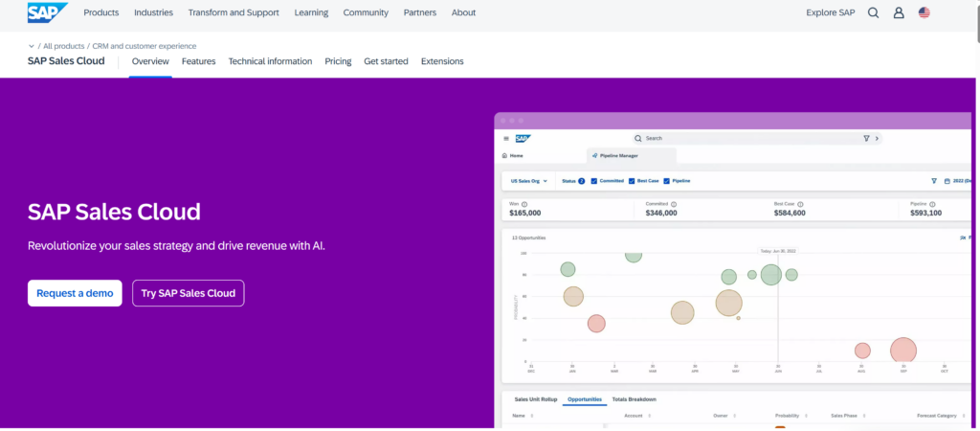Select the Totals Breakdown tab
Viewport: 980px width, 431px height.
click(x=635, y=399)
